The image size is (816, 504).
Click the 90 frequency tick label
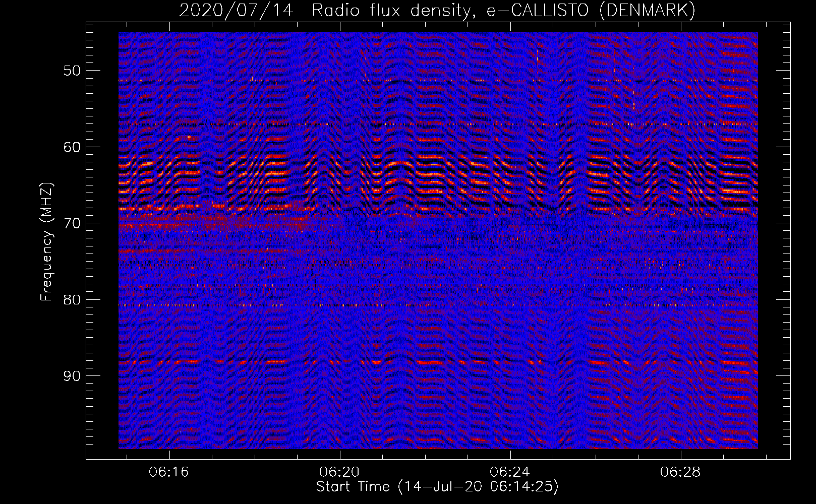[72, 376]
